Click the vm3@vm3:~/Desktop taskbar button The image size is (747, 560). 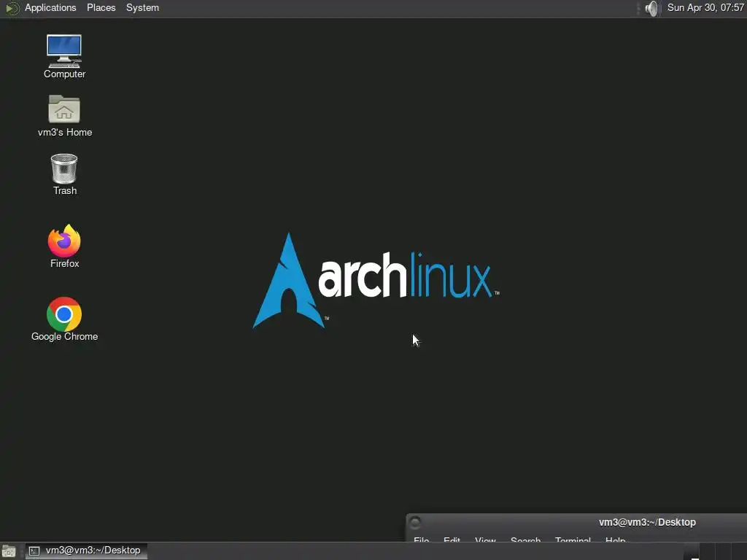pos(86,551)
